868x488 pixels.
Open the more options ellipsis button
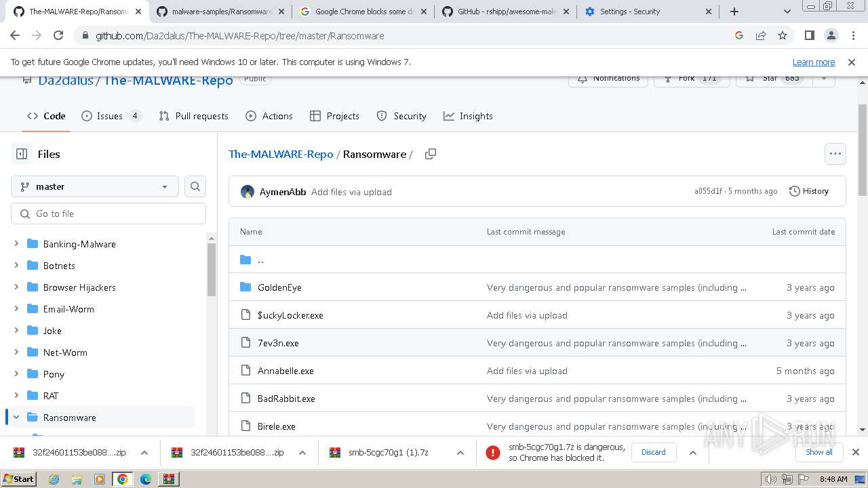coord(835,154)
